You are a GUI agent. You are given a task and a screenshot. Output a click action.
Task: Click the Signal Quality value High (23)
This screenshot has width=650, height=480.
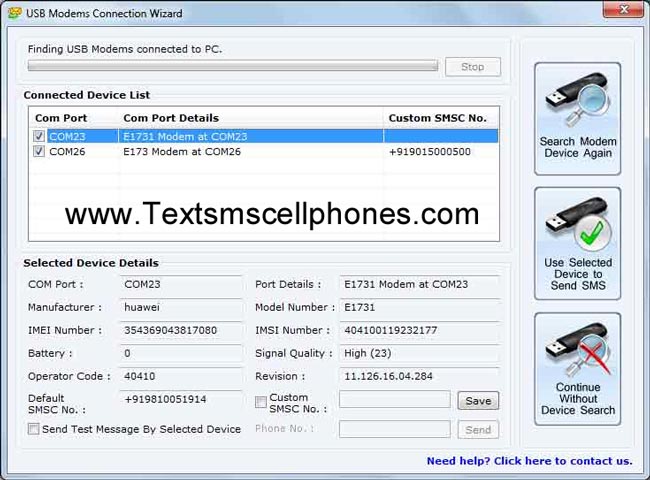420,353
